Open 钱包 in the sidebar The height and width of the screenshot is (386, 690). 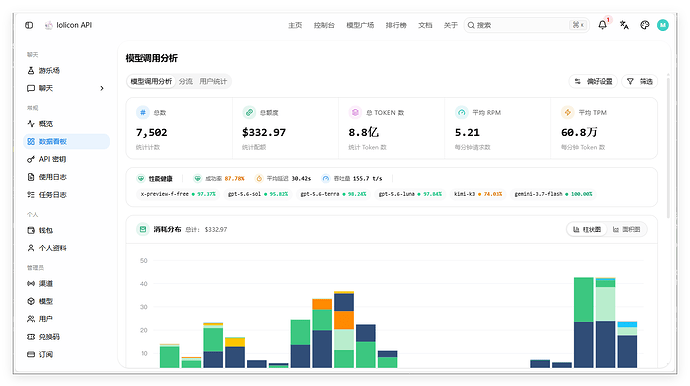66,230
